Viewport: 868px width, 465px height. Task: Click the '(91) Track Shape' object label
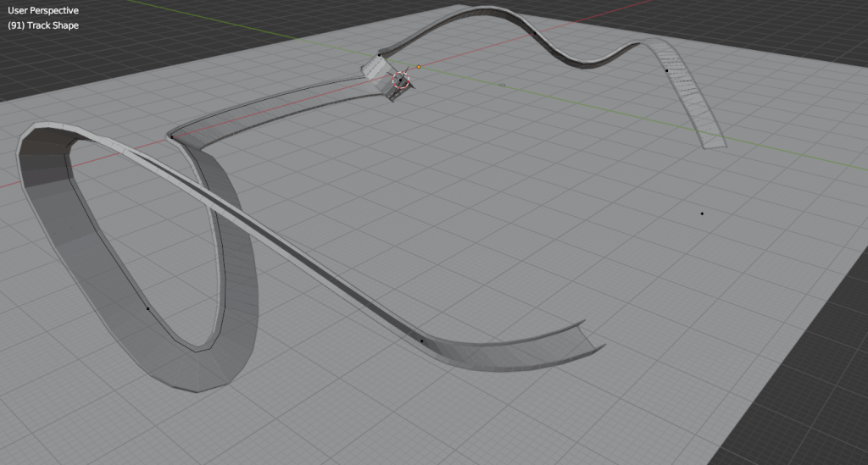tap(42, 25)
